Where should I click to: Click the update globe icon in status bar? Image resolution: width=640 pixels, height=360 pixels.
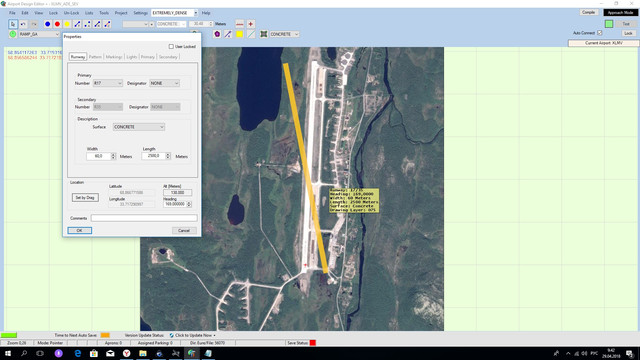(171, 335)
